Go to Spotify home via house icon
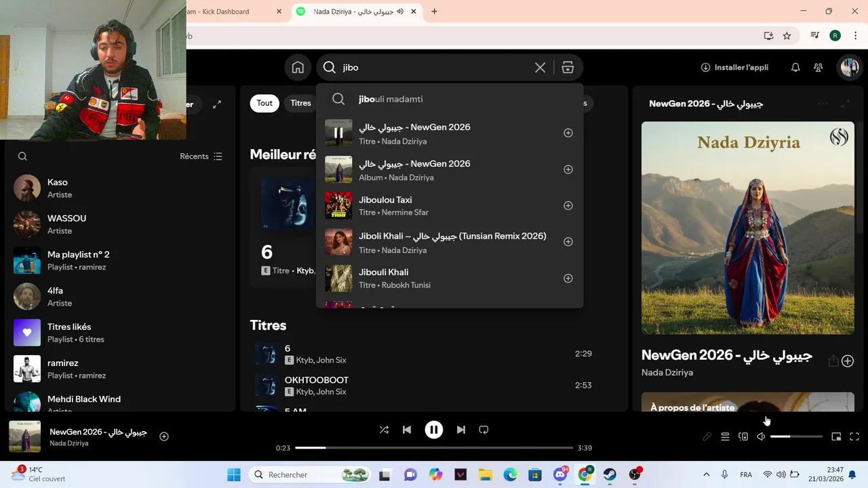Screen dimensions: 868x488 click(298, 67)
